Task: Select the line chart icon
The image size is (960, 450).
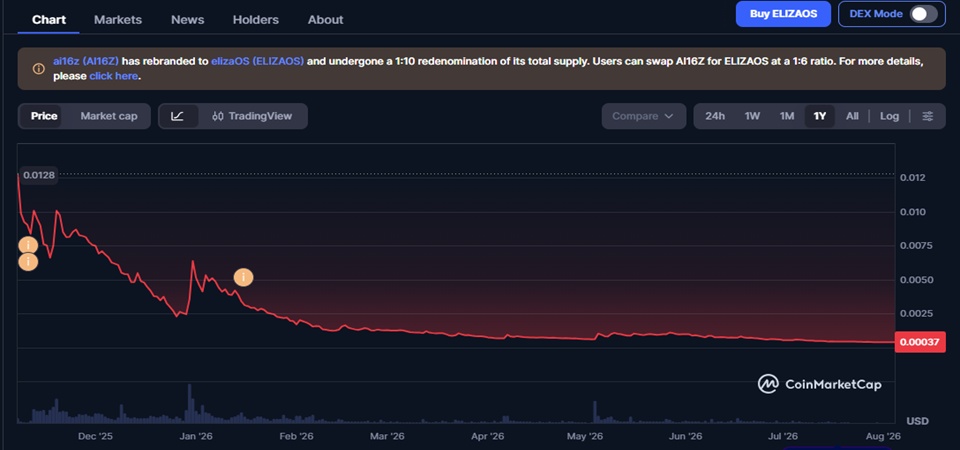Action: point(178,116)
